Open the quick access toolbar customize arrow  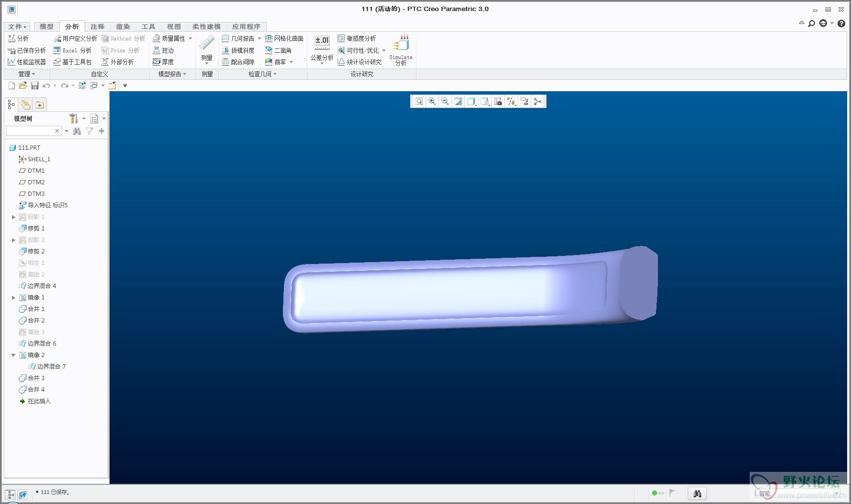(x=125, y=85)
